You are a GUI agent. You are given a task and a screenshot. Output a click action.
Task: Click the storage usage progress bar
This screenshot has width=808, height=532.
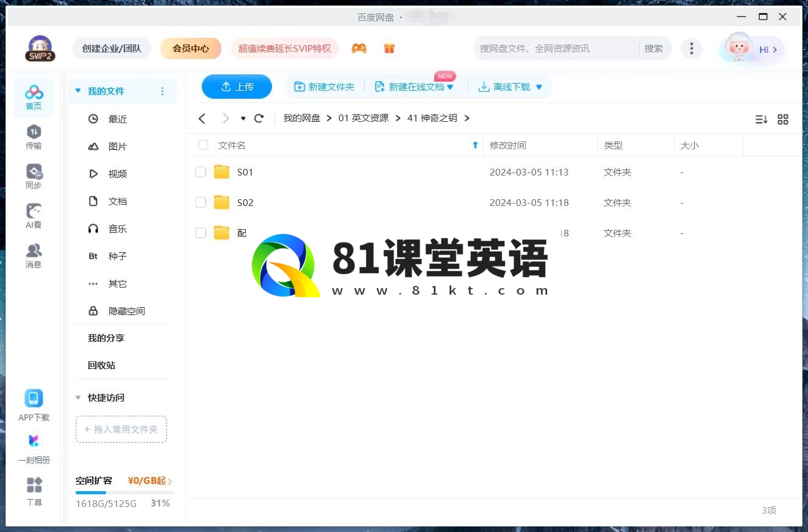pos(124,492)
